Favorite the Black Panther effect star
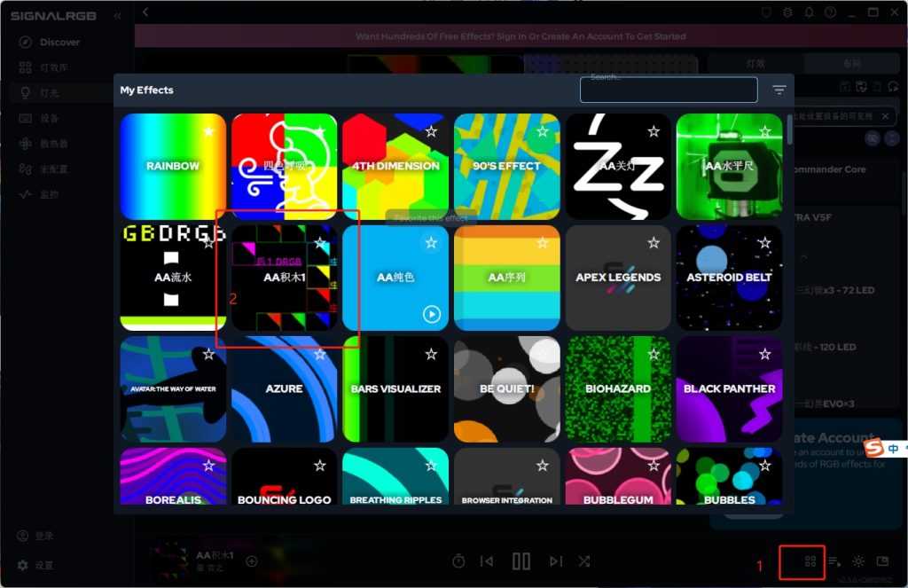The image size is (908, 588). pyautogui.click(x=765, y=354)
